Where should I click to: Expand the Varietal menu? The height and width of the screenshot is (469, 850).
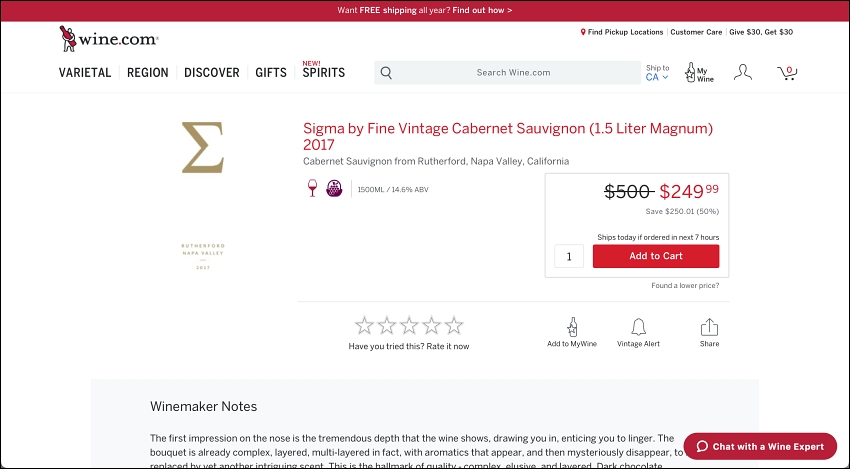pos(85,73)
